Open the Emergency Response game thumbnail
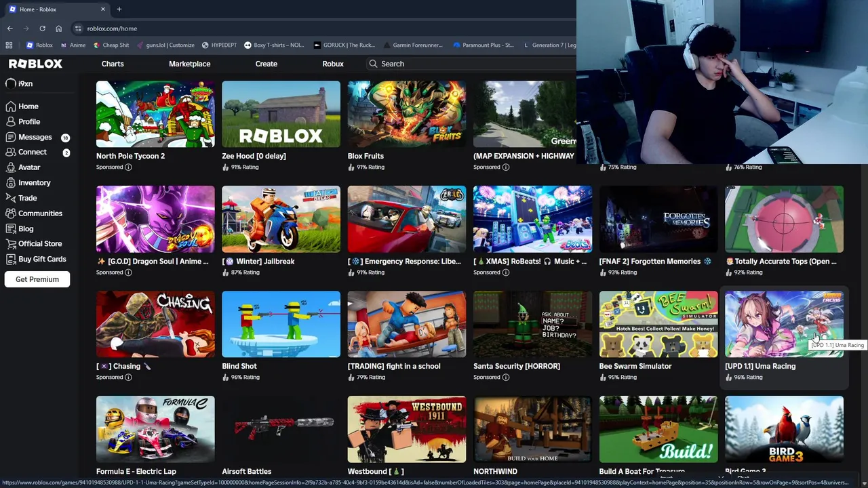Screen dimensions: 868x488 click(x=407, y=219)
